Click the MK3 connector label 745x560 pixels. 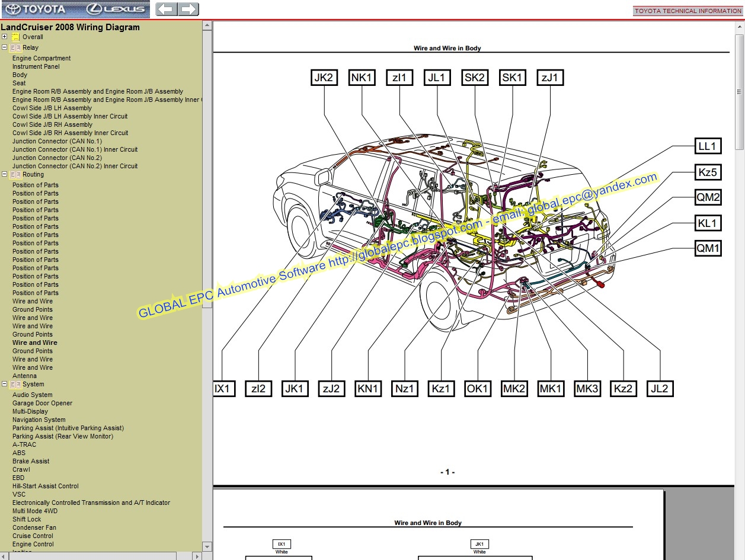point(587,389)
